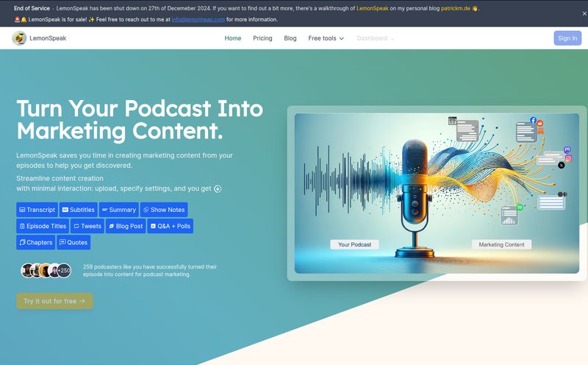The height and width of the screenshot is (365, 588).
Task: Close the End of Service banner
Action: [x=584, y=13]
